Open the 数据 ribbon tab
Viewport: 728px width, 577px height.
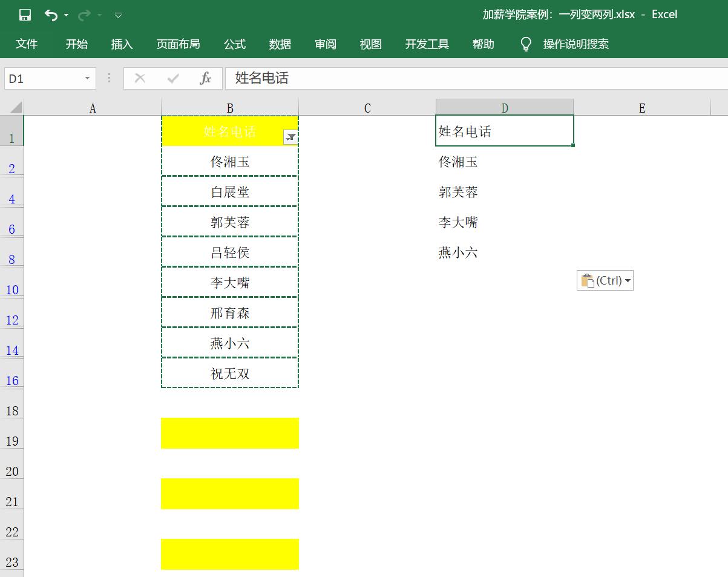tap(280, 44)
